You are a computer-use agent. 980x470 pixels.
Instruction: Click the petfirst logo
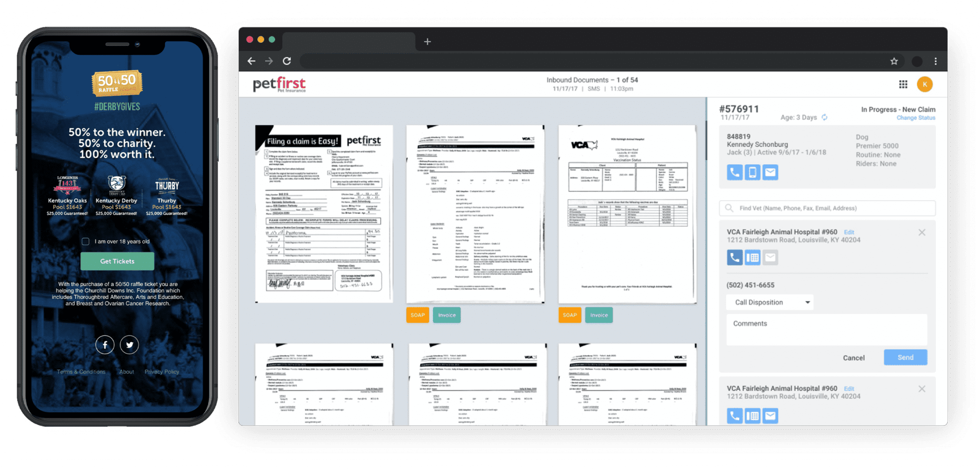tap(279, 84)
